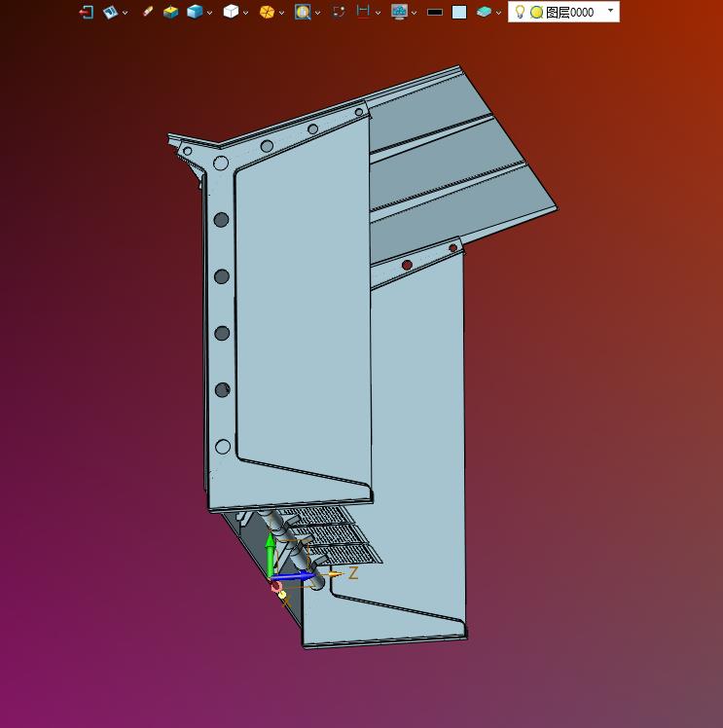Click the black line color swatch
723x728 pixels.
435,13
